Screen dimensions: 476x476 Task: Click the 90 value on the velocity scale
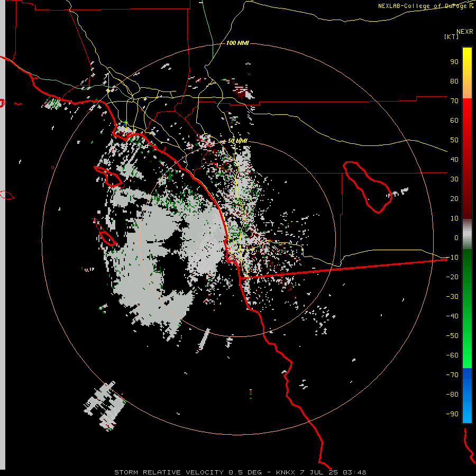point(454,62)
